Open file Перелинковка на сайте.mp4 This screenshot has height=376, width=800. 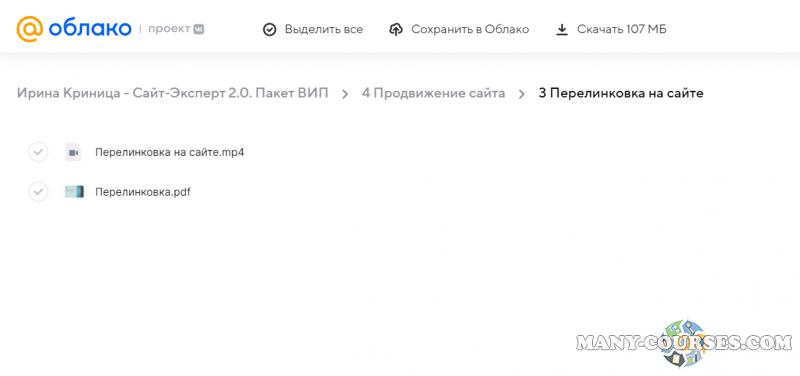[x=170, y=152]
